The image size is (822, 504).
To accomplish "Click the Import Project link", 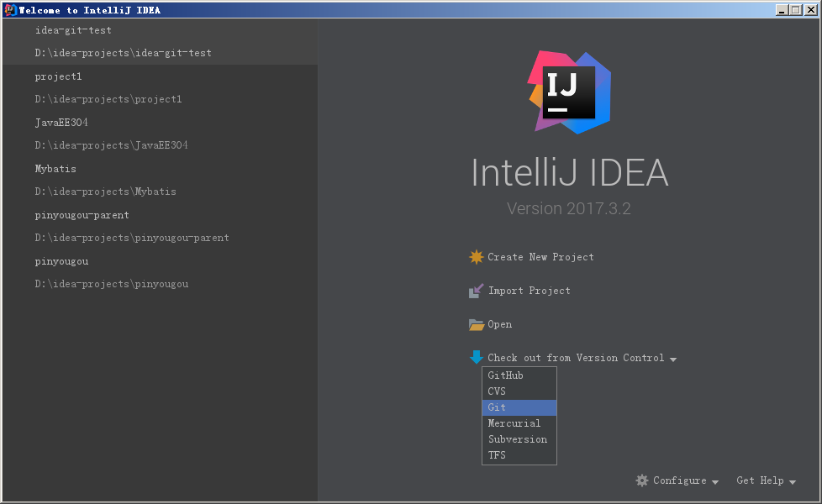I will pos(529,291).
